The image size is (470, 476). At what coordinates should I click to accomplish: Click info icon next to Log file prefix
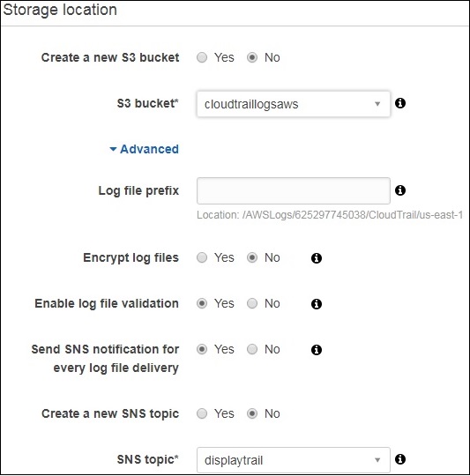pyautogui.click(x=400, y=190)
